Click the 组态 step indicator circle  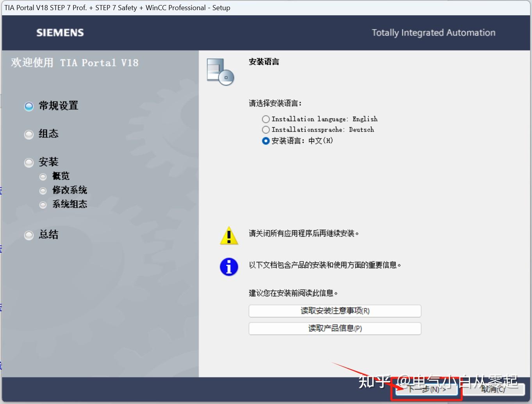(x=29, y=134)
